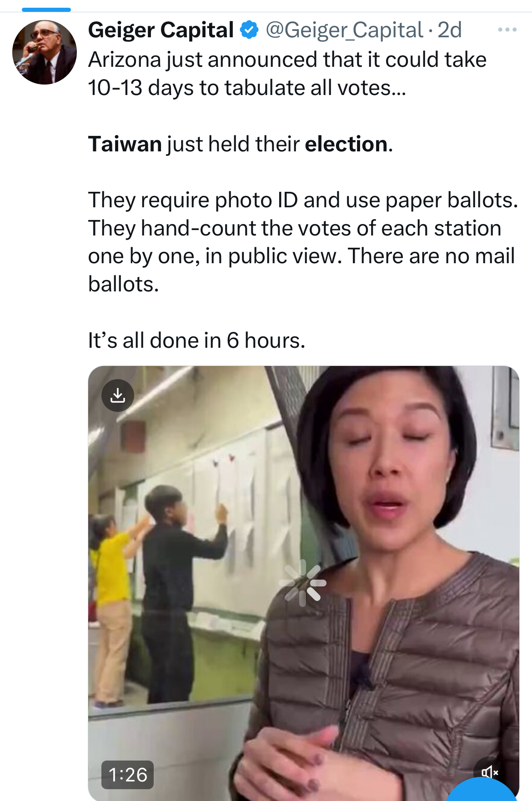This screenshot has height=801, width=532.
Task: Open the three-dot more options menu
Action: (507, 30)
